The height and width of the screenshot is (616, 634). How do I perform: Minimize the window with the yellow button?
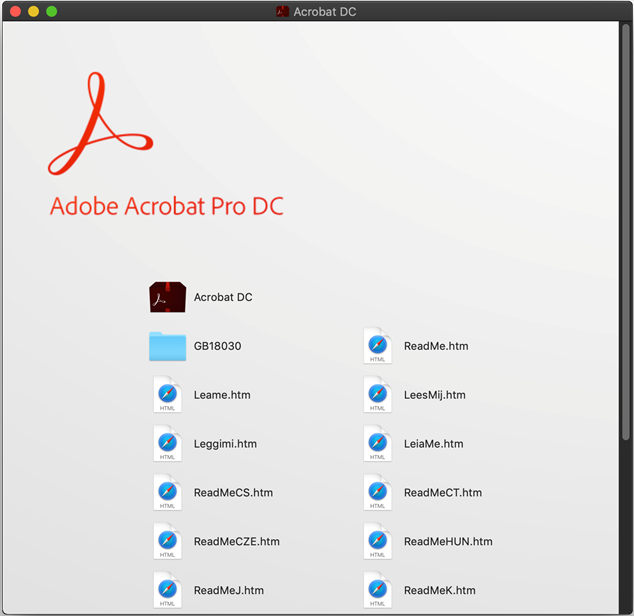[34, 11]
